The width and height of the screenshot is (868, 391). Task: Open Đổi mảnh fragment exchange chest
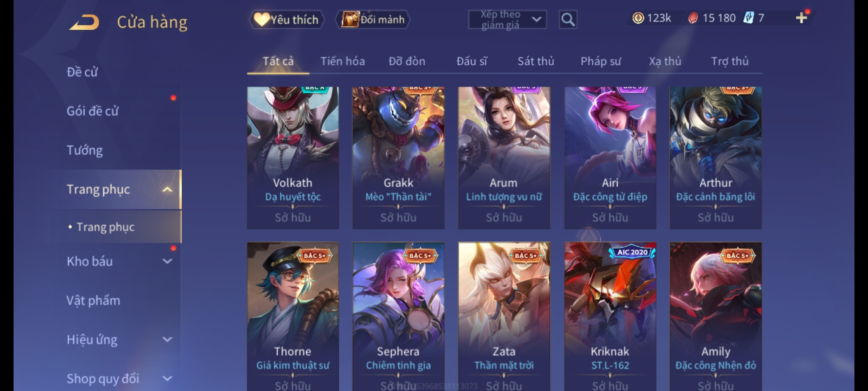coord(373,20)
